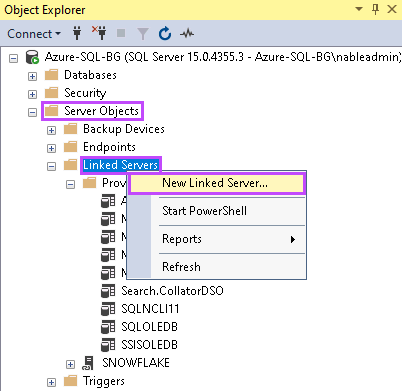The width and height of the screenshot is (402, 391).
Task: Choose Start PowerShell from context menu
Action: tap(217, 211)
